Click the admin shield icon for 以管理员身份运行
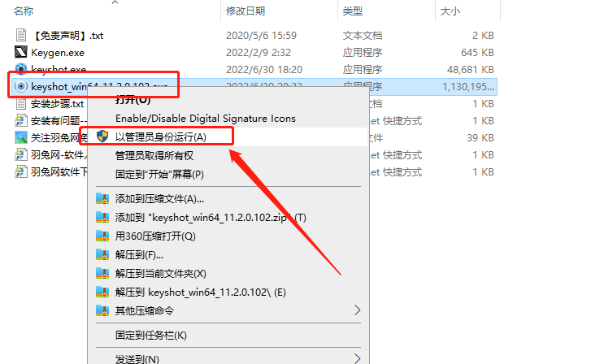 click(102, 136)
